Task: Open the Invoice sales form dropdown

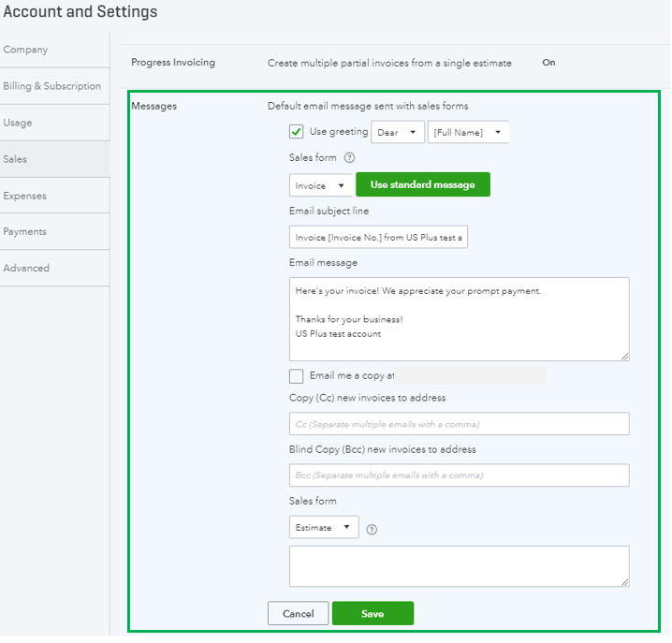Action: point(322,185)
